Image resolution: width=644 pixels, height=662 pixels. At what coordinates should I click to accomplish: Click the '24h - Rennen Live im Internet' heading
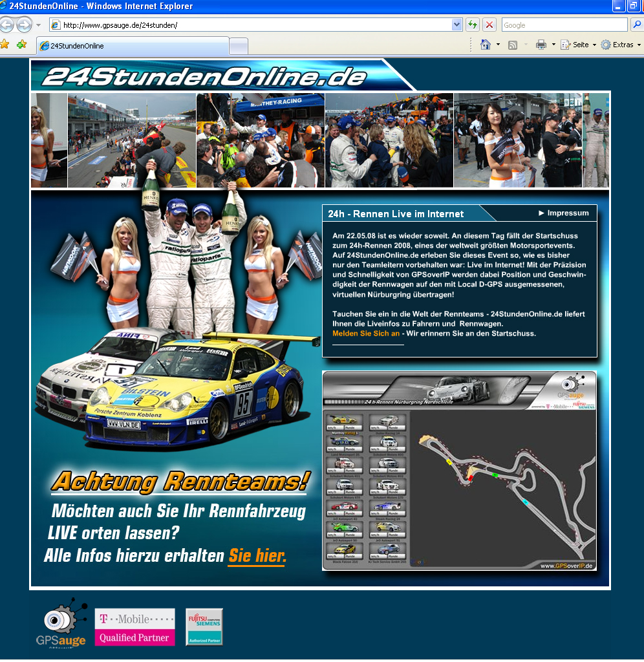[396, 214]
